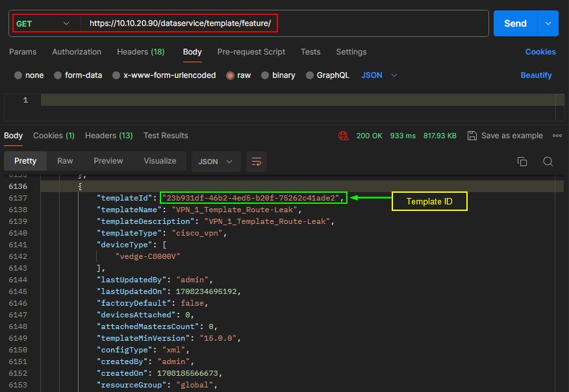Switch to the Headers (18) request tab
The width and height of the screenshot is (569, 392).
140,52
